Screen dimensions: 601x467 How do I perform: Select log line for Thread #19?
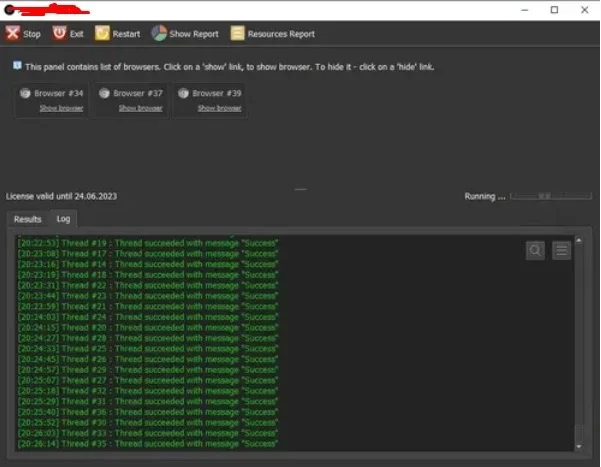click(x=148, y=243)
